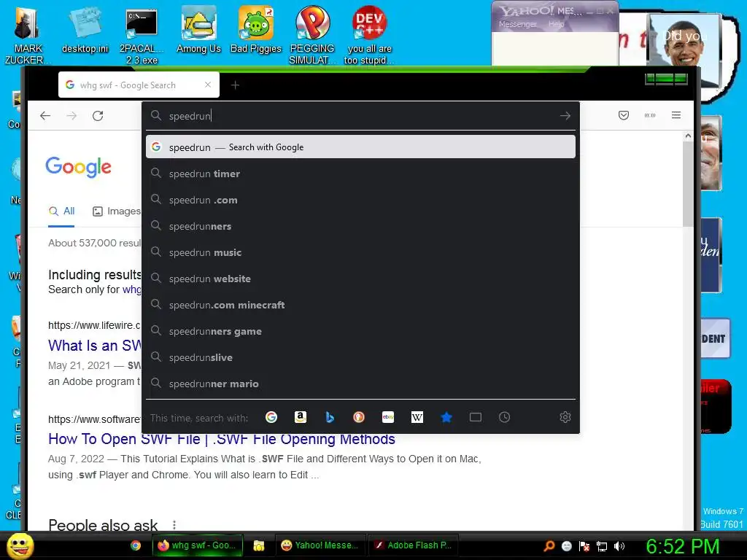
Task: Go back using Firefox's back arrow
Action: [45, 116]
